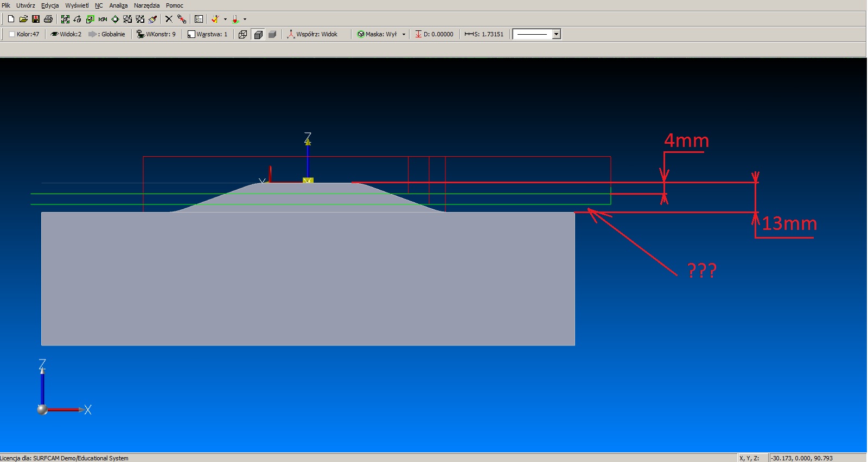868x462 pixels.
Task: Click the black X delete icon
Action: pyautogui.click(x=169, y=19)
